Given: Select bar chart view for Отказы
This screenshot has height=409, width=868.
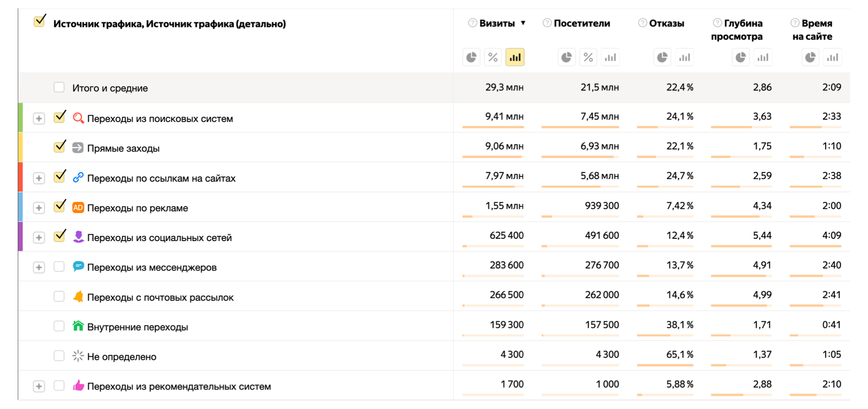Looking at the screenshot, I should pyautogui.click(x=684, y=57).
